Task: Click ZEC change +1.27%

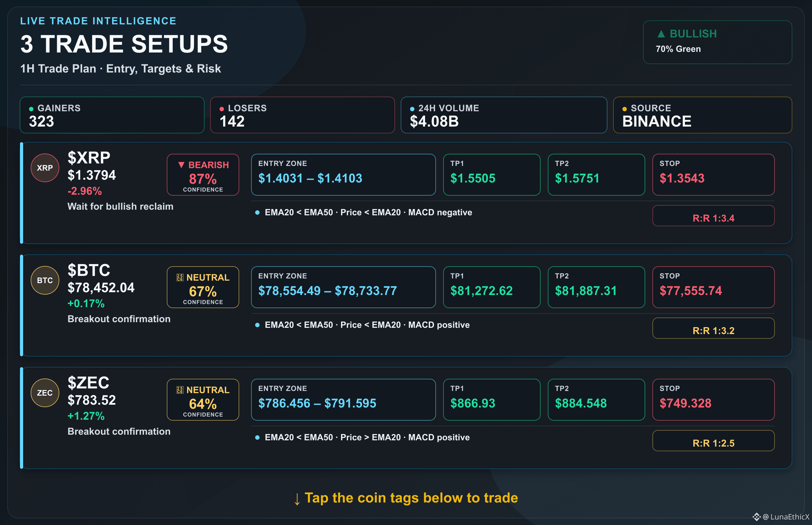Action: coord(86,416)
